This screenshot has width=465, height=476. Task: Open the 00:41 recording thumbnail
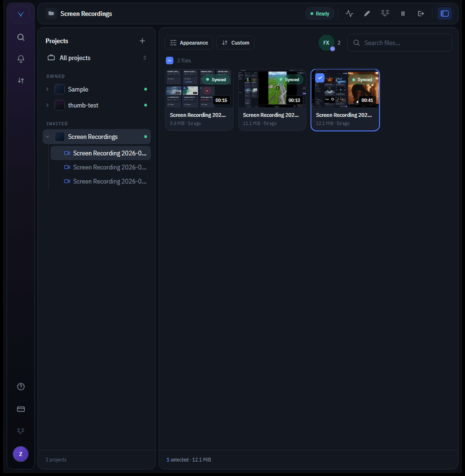coord(345,89)
